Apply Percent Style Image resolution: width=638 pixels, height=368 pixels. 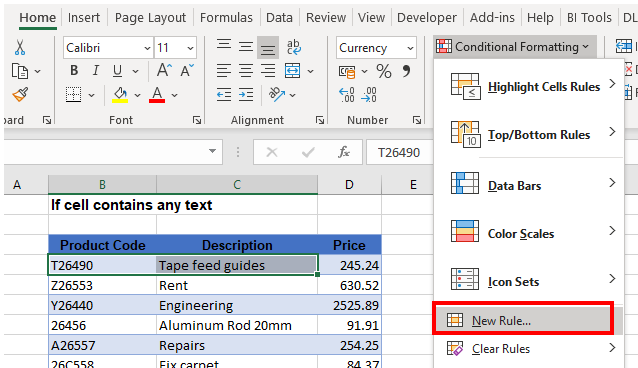(384, 72)
